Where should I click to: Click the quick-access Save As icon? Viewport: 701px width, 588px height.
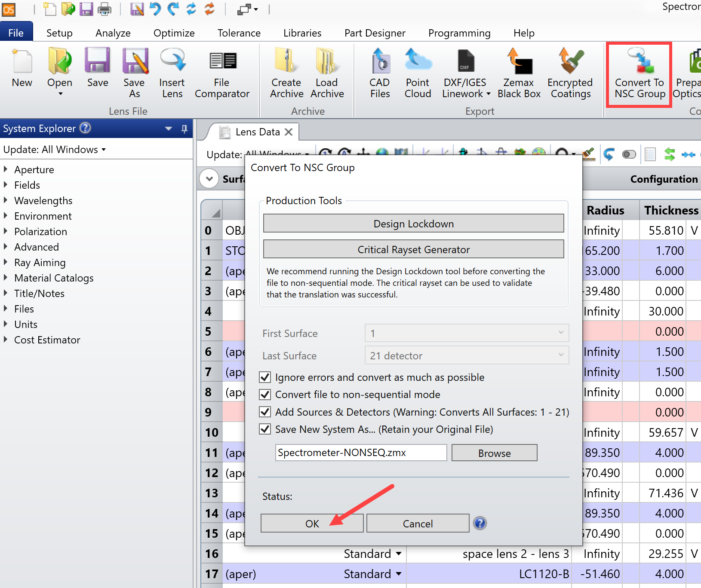point(137,9)
